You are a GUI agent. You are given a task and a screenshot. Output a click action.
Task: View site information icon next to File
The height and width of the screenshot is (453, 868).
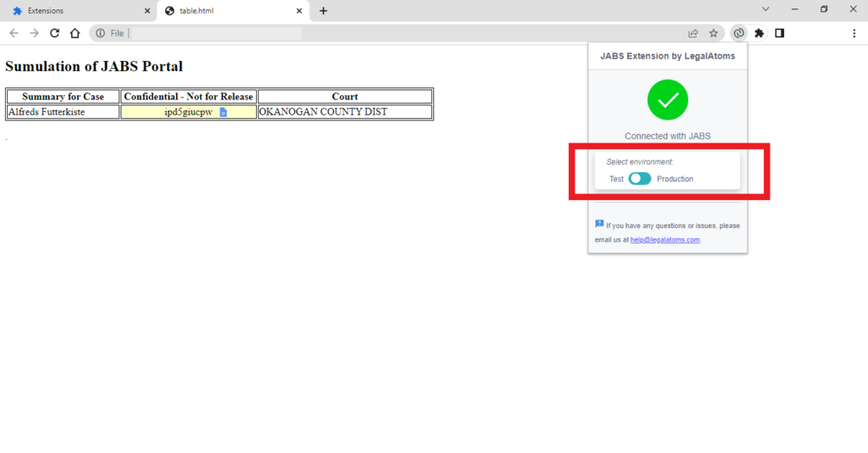[100, 33]
